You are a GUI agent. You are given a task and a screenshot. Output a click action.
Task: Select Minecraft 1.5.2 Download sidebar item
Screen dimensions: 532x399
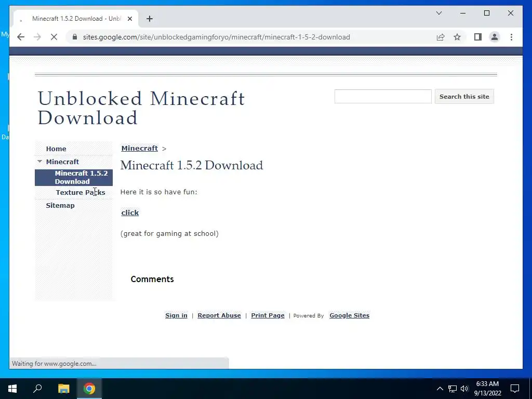(74, 177)
